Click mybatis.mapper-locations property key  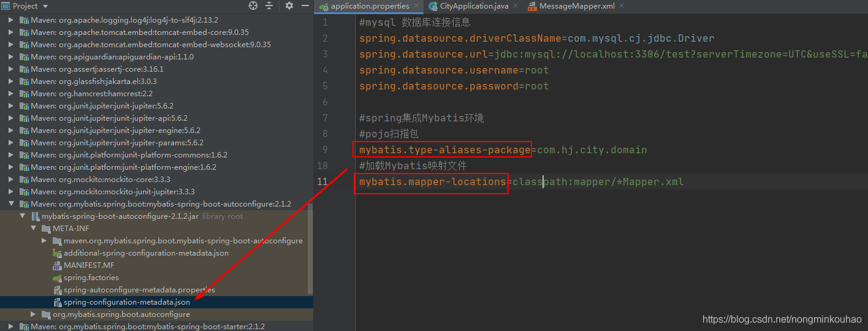coord(433,181)
